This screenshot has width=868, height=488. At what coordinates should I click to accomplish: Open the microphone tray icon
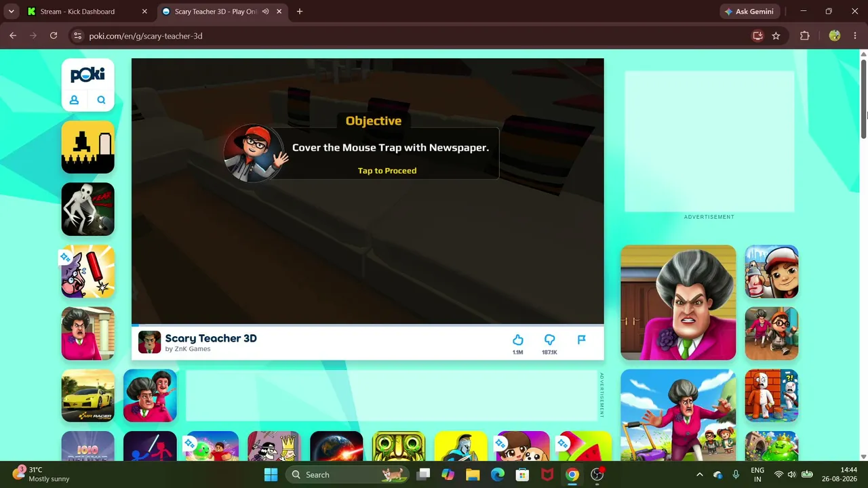[736, 474]
